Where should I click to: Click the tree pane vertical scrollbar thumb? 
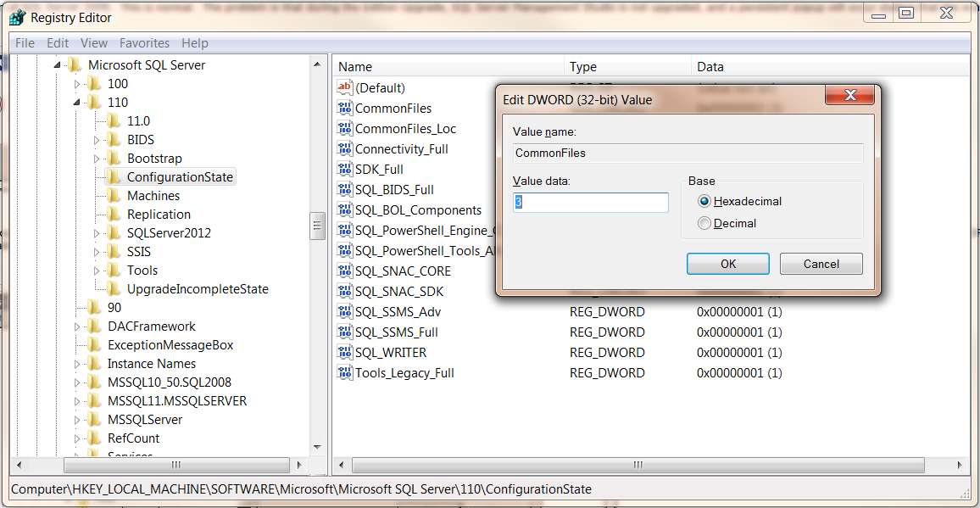point(318,226)
